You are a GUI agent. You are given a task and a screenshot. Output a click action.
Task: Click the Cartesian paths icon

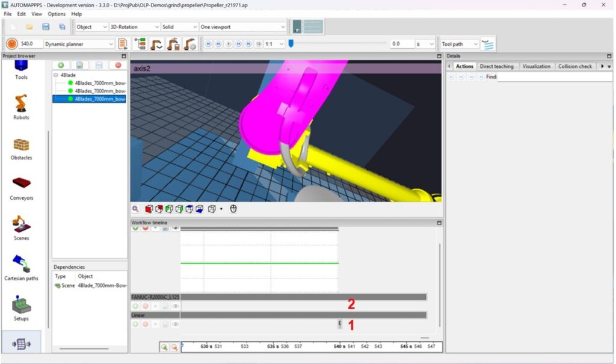(21, 264)
